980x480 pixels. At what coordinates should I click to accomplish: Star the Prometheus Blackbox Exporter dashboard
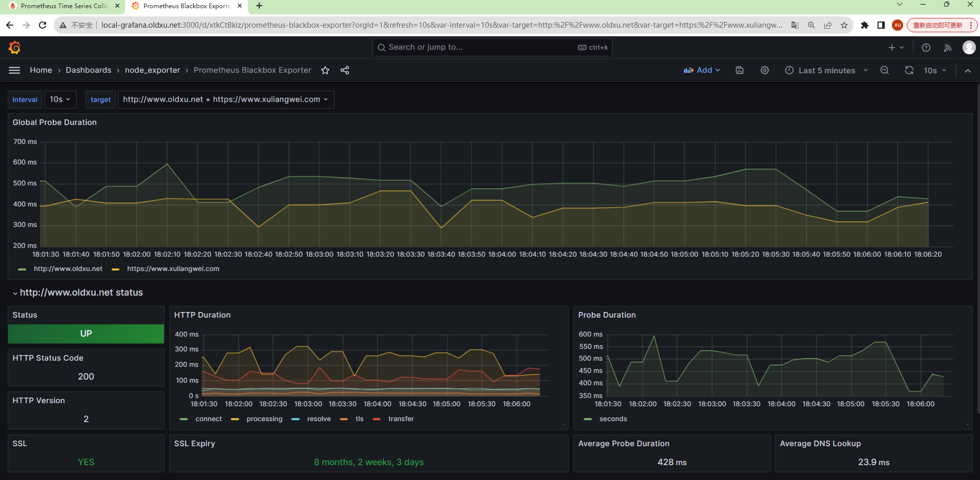[x=325, y=70]
